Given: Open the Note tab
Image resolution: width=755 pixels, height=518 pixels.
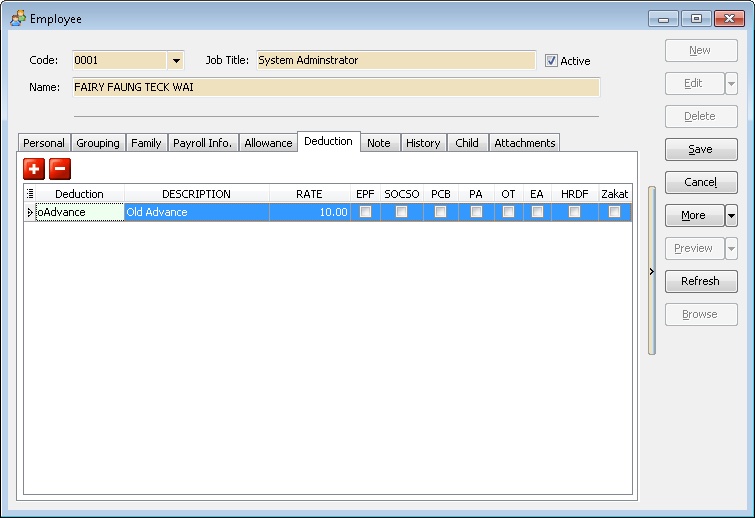Looking at the screenshot, I should tap(379, 143).
